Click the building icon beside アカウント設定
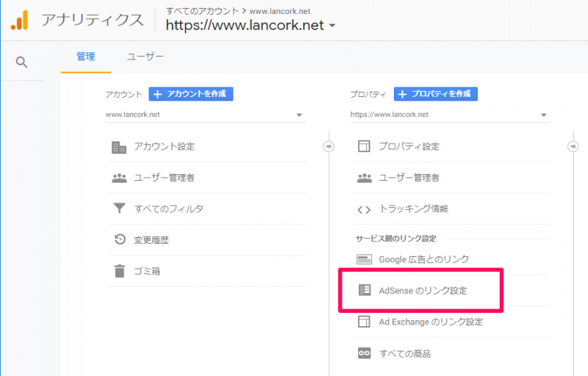The image size is (588, 376). click(119, 147)
